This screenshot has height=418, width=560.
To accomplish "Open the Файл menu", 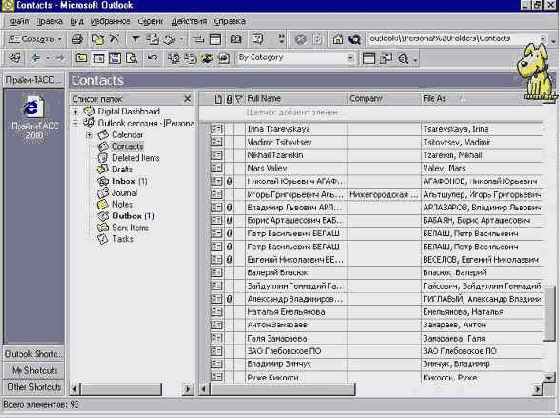I will (x=19, y=21).
